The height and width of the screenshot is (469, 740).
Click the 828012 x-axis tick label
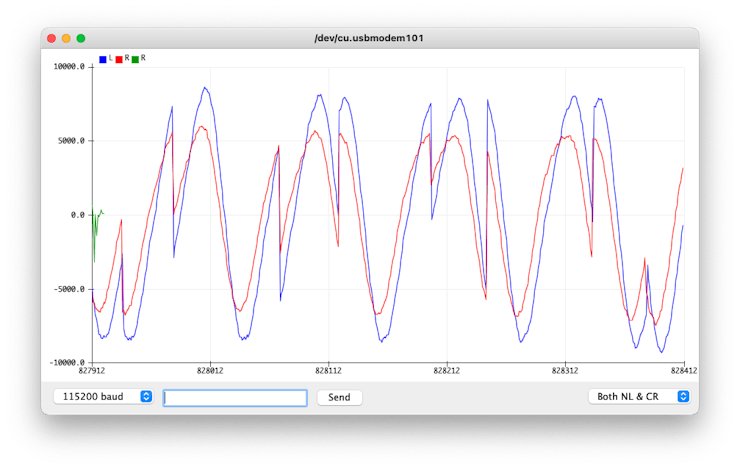coord(210,370)
